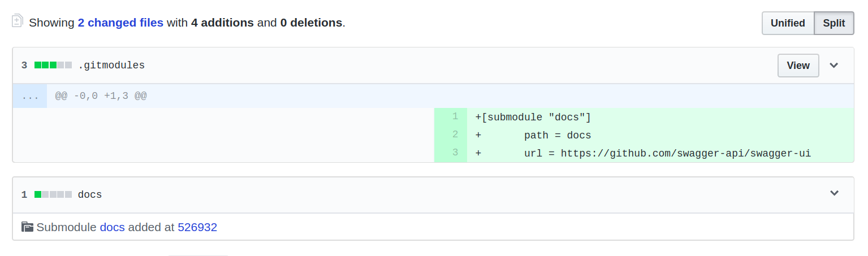The height and width of the screenshot is (256, 868).
Task: Click the "@@ -0,0 +1,3 @@" hunk header
Action: coord(101,96)
